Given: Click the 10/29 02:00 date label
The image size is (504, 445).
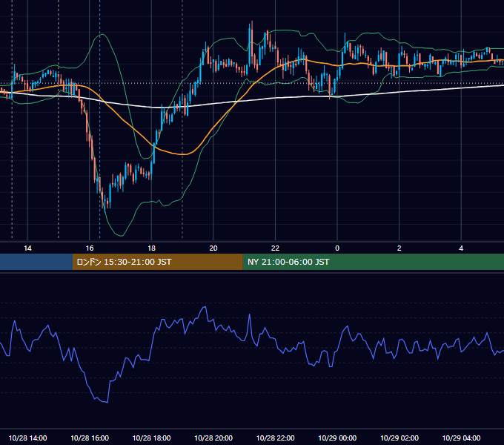Looking at the screenshot, I should point(399,438).
